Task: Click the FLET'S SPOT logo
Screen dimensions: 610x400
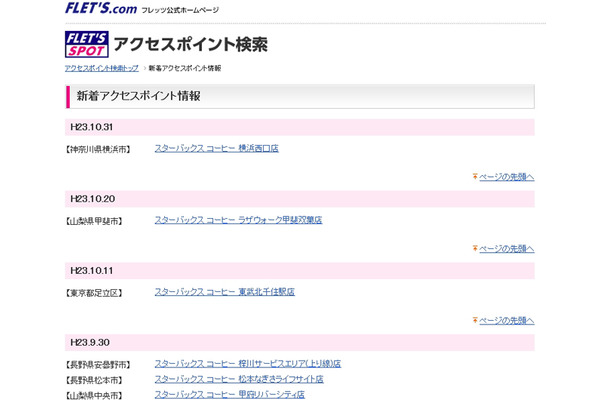Action: [87, 44]
